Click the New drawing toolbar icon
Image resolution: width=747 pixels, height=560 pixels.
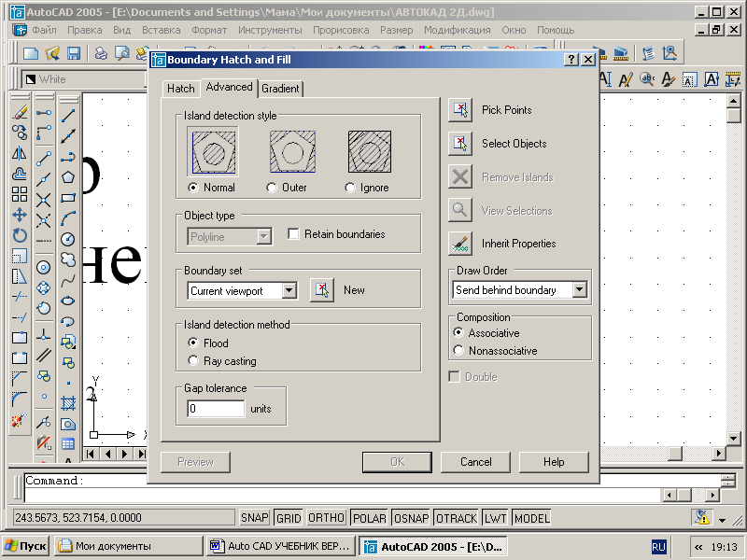click(31, 53)
